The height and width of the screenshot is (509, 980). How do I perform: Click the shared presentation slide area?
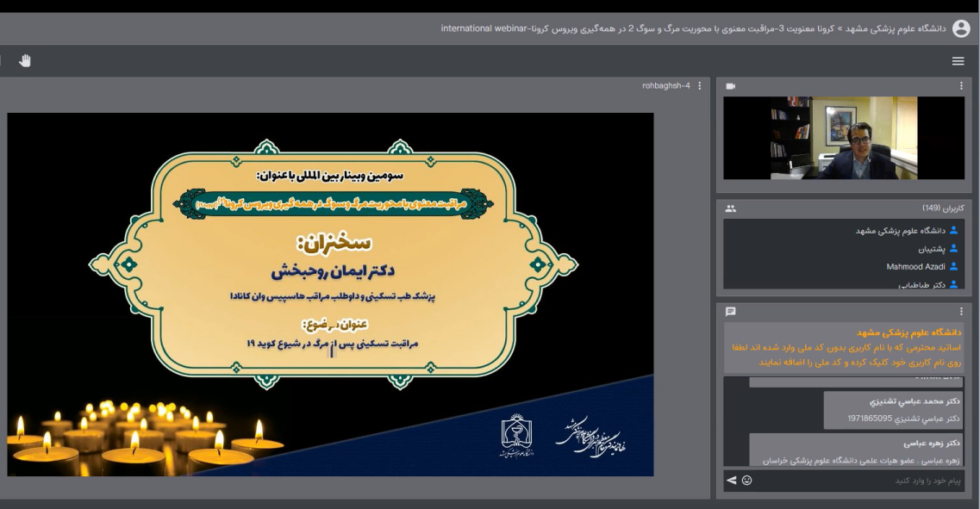(x=330, y=295)
